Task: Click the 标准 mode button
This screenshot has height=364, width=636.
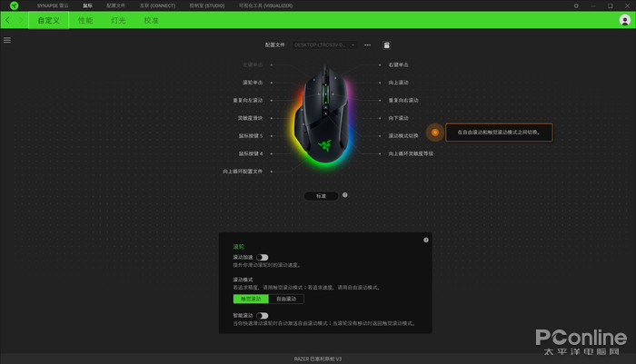Action: point(321,196)
